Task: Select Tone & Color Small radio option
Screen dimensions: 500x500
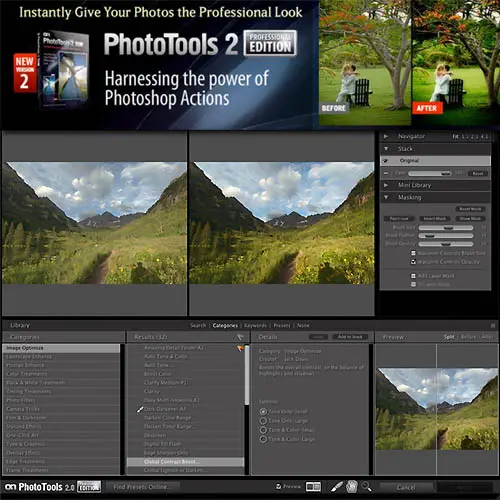Action: pyautogui.click(x=263, y=430)
